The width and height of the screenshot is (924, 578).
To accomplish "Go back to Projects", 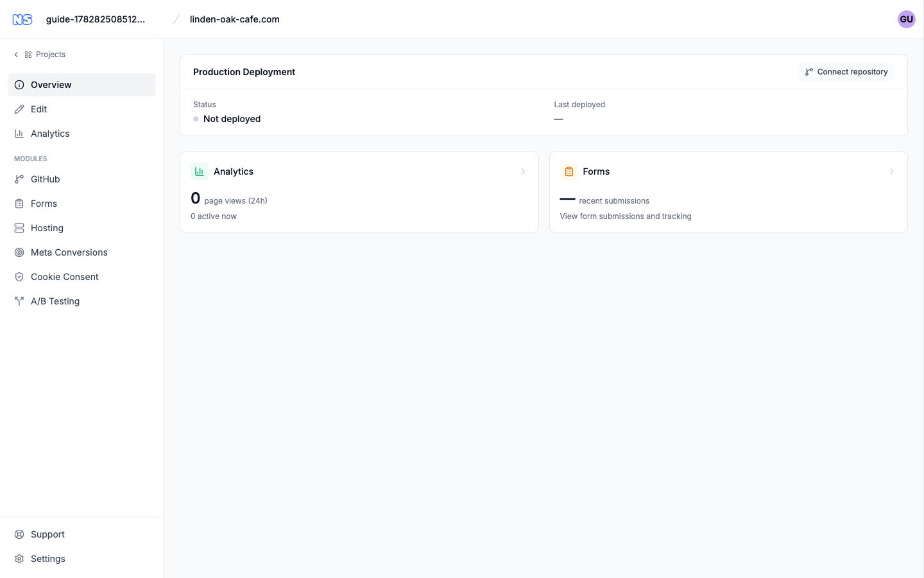I will tap(40, 55).
